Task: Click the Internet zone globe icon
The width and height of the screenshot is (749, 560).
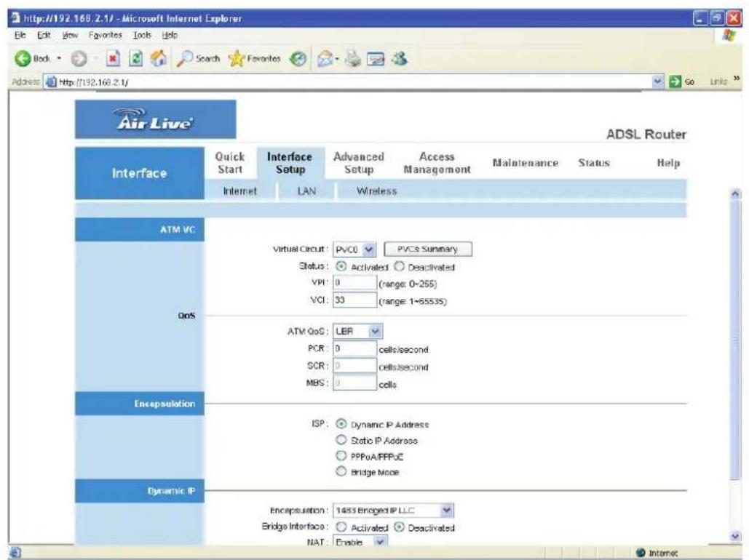Action: coord(641,552)
